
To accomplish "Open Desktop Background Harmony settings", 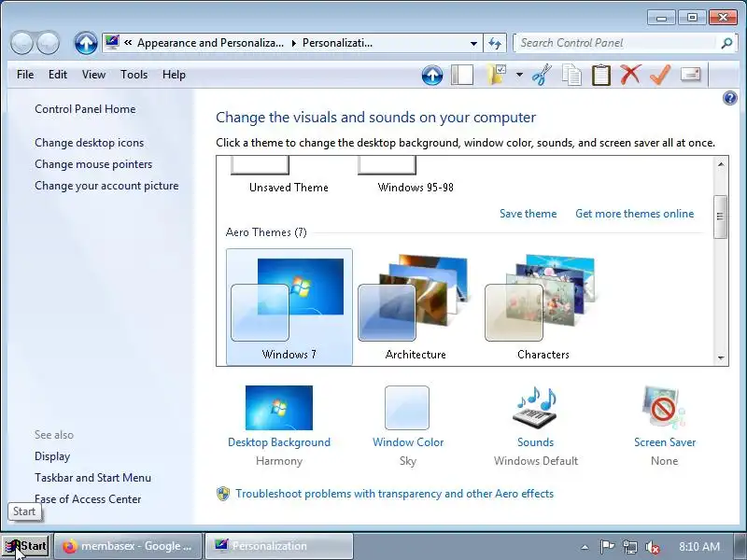I will [x=279, y=427].
